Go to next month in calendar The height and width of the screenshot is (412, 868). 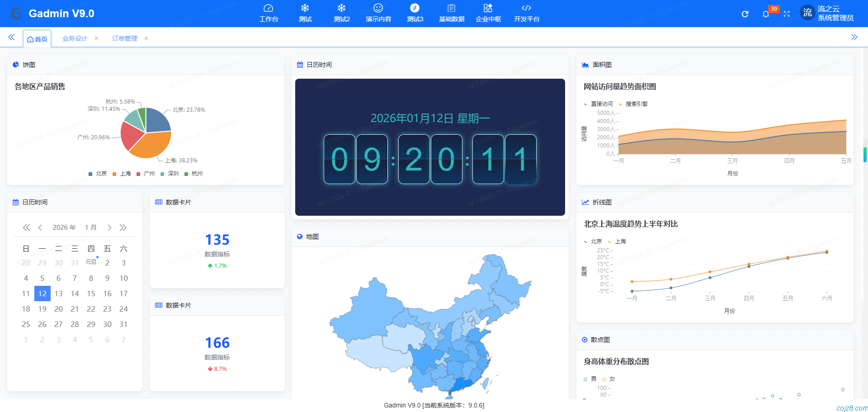click(x=109, y=227)
